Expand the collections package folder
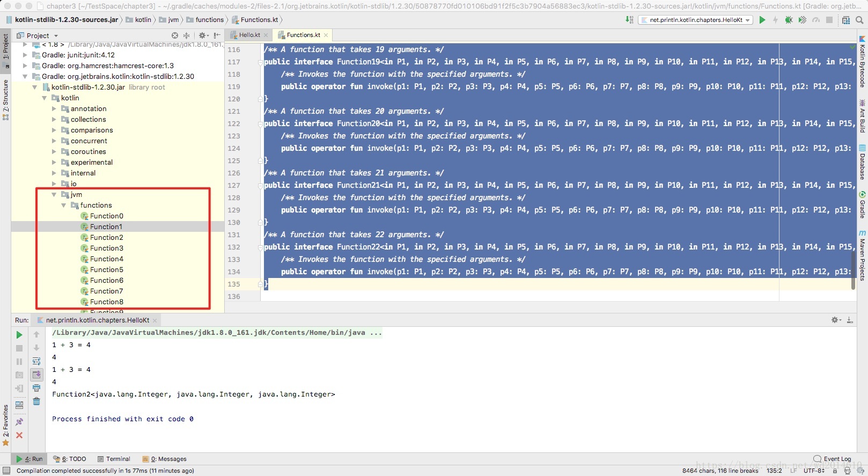The image size is (868, 476). click(54, 119)
